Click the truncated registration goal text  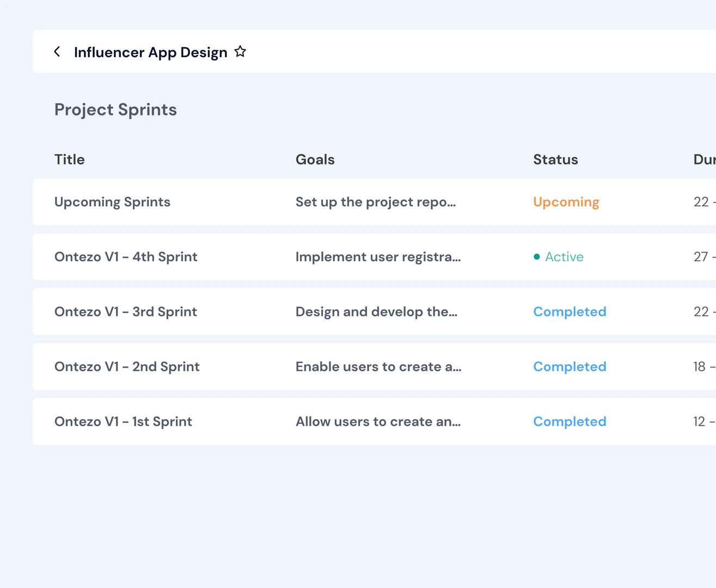click(378, 256)
